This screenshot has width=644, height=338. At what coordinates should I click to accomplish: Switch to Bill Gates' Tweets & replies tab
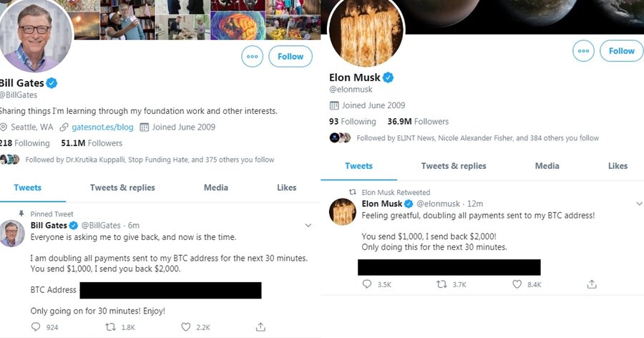pos(122,188)
